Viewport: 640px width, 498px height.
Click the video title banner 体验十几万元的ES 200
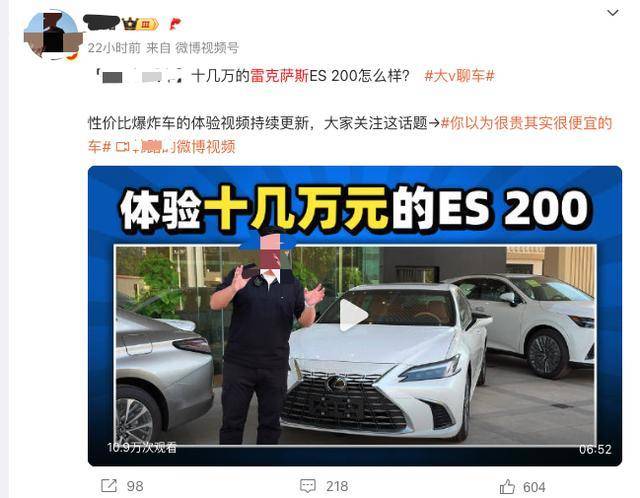(354, 208)
